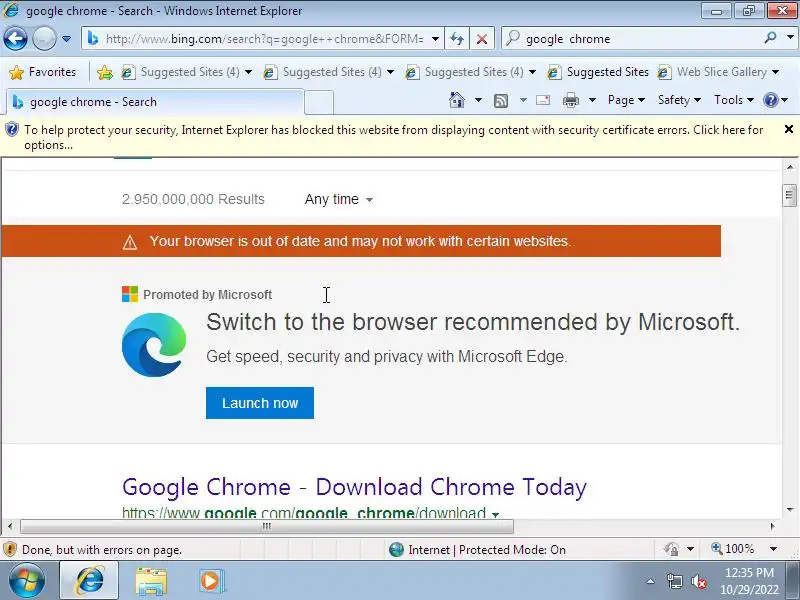The image size is (800, 600).
Task: Click the Forward navigation button
Action: 44,39
